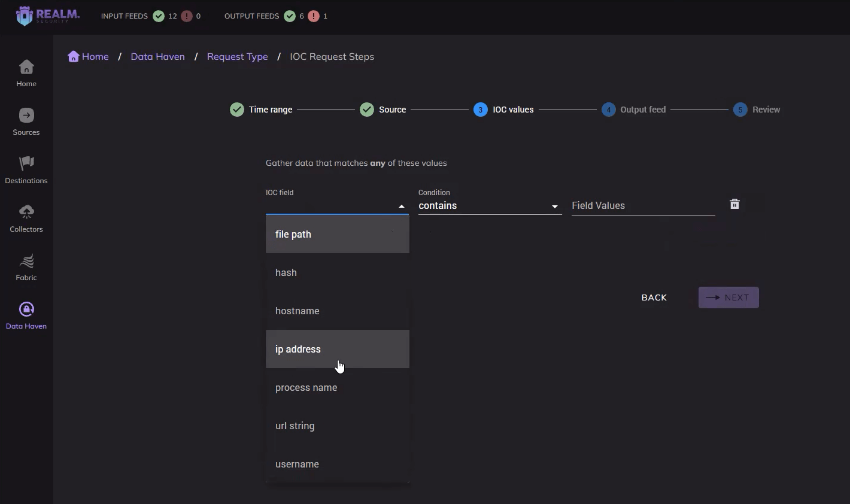Open the Destinations section in the sidebar
This screenshot has height=504, width=850.
[26, 169]
